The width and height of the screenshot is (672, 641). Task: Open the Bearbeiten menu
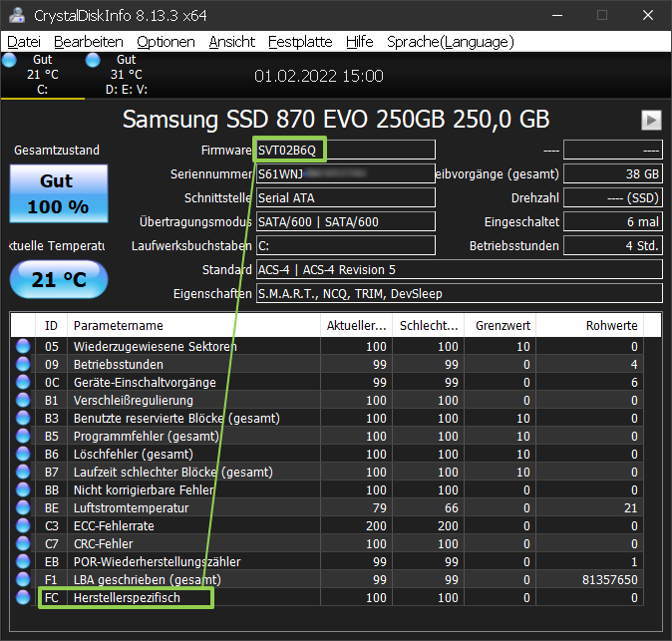point(89,42)
